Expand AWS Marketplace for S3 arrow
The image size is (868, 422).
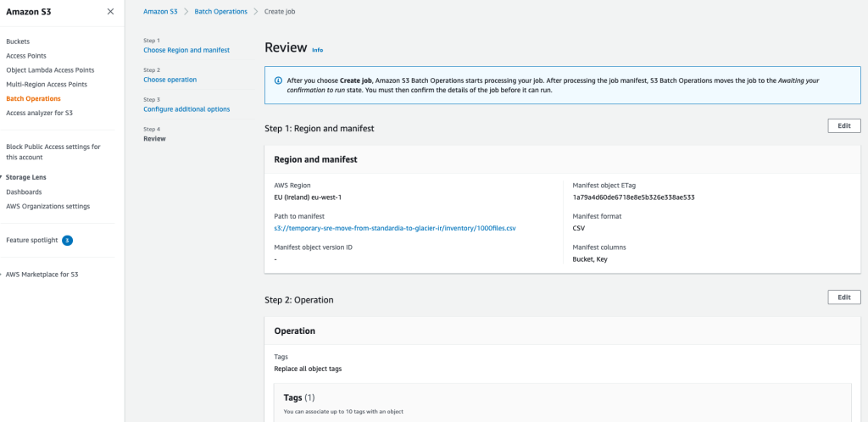coord(1,275)
